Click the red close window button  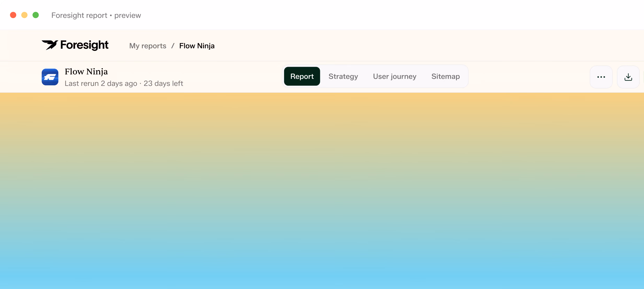(13, 15)
